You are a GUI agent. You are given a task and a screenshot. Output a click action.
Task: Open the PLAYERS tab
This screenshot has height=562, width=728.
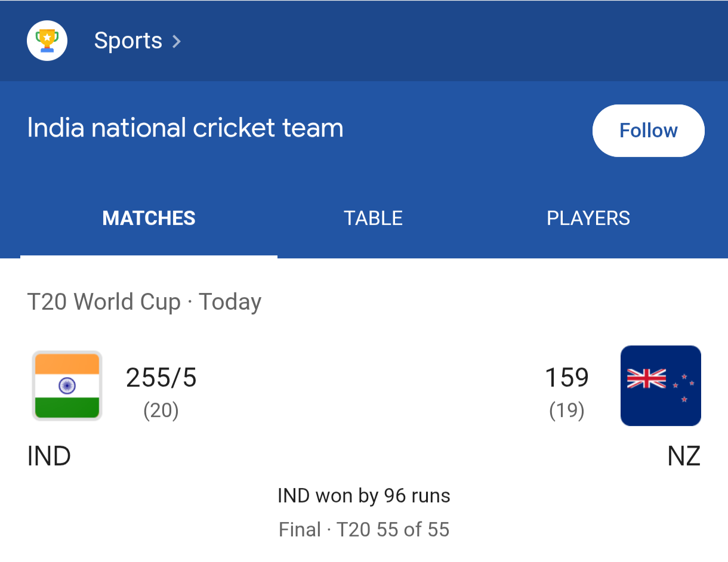coord(588,218)
